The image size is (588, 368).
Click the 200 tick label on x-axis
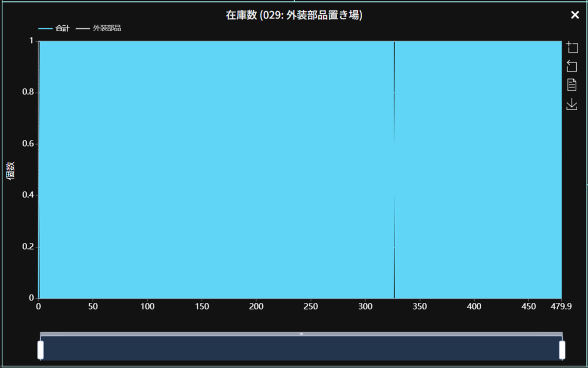[256, 306]
